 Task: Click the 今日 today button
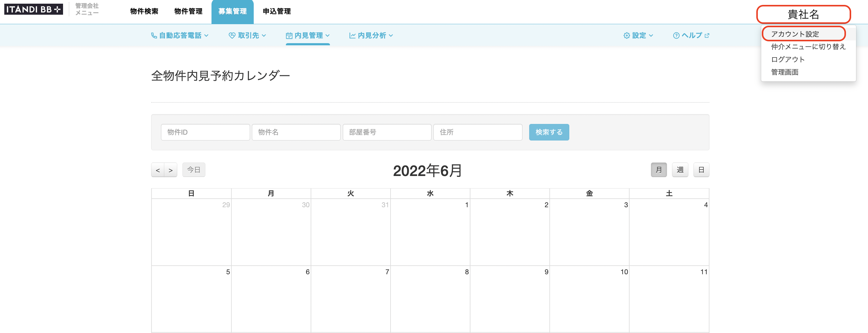point(194,170)
